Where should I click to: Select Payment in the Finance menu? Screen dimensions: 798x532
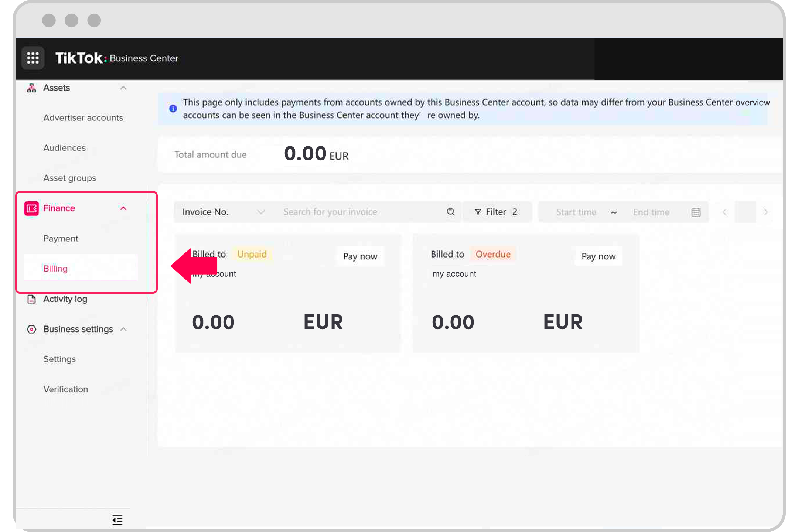pyautogui.click(x=61, y=238)
